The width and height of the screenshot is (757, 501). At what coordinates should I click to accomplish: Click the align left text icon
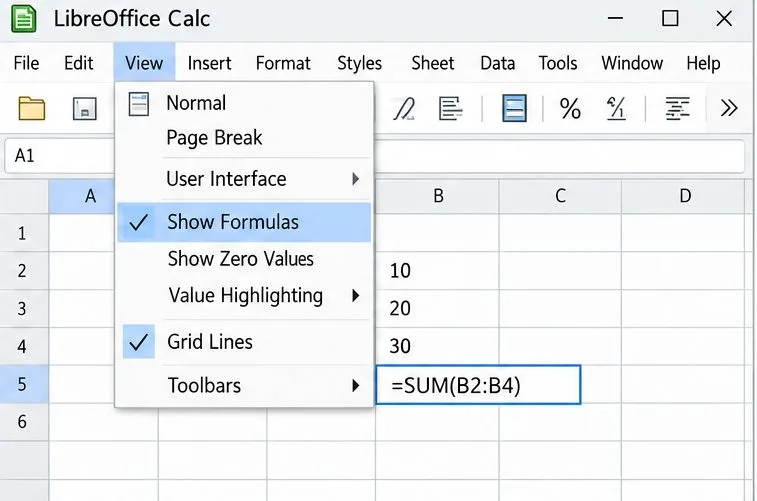[x=450, y=108]
